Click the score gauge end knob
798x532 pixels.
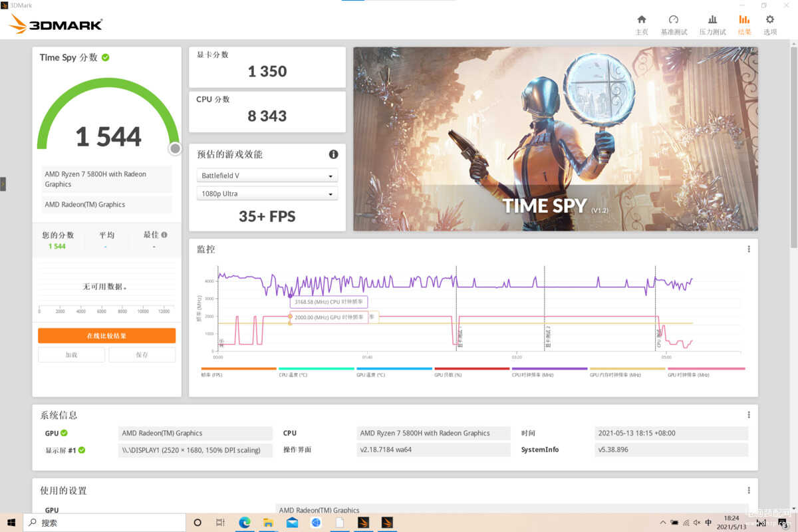pyautogui.click(x=175, y=148)
